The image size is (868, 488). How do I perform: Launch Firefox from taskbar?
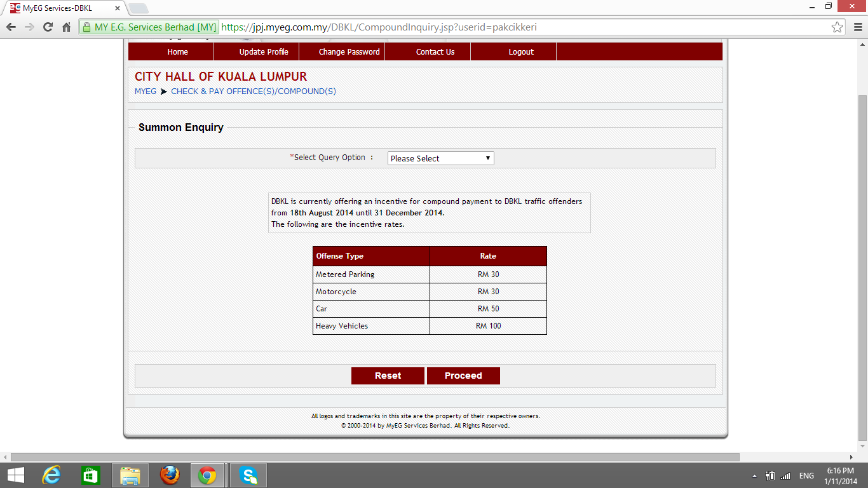(170, 475)
